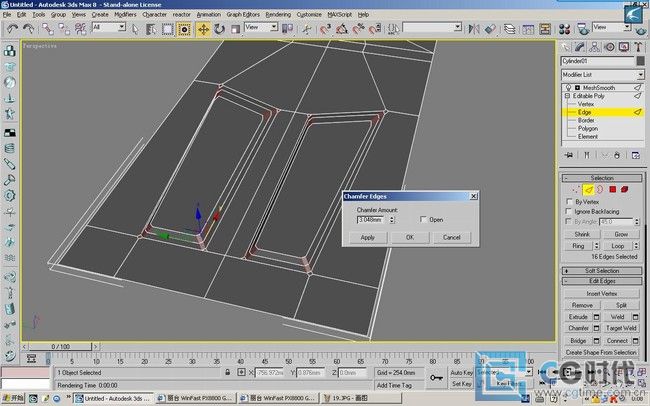Click the Chamfer Amount value field
The image size is (650, 406).
point(372,219)
